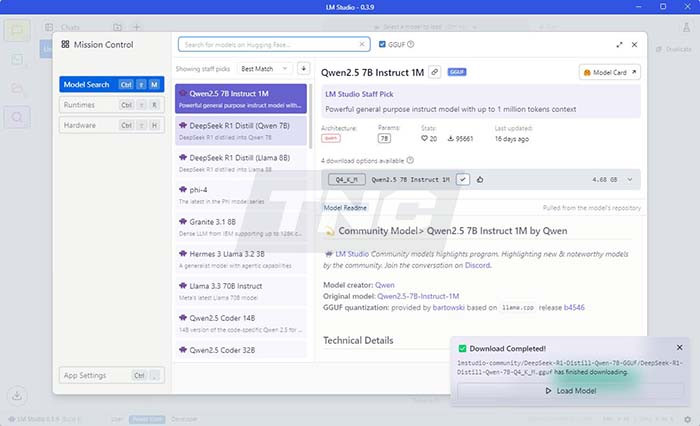This screenshot has height=426, width=700.
Task: Open the Discover search icon in sidebar
Action: pyautogui.click(x=17, y=117)
